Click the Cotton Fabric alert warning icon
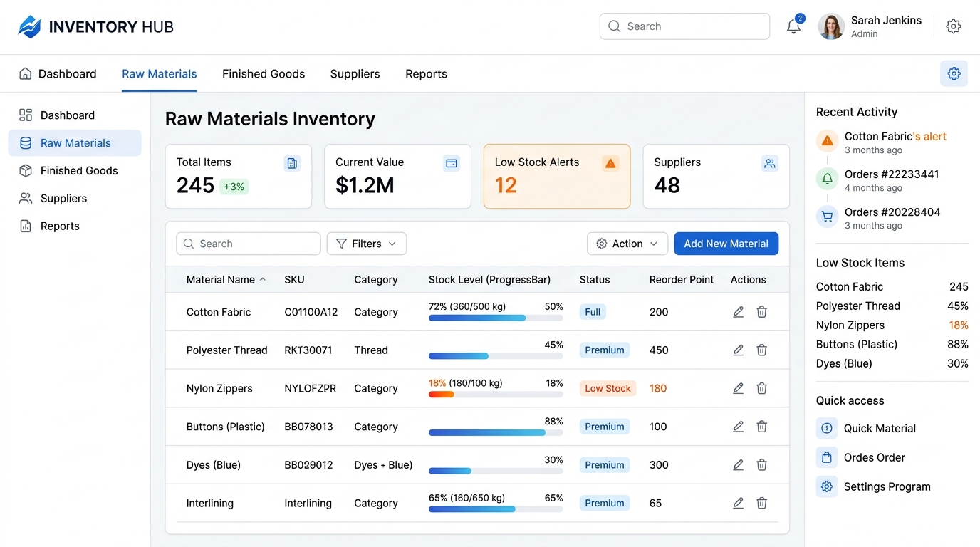Screen dimensions: 980x547 coord(827,141)
